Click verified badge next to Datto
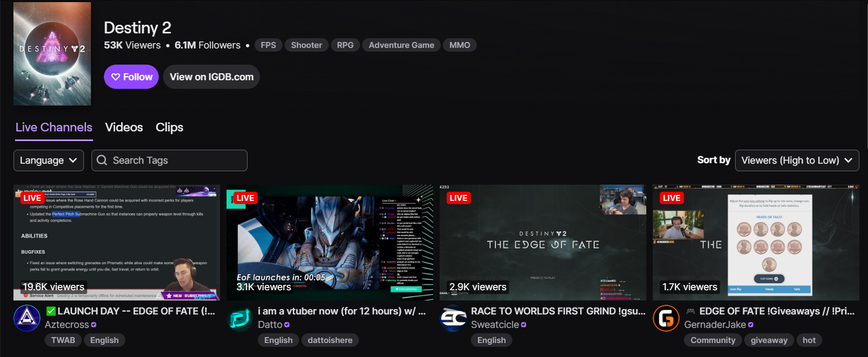The width and height of the screenshot is (868, 357). click(287, 325)
